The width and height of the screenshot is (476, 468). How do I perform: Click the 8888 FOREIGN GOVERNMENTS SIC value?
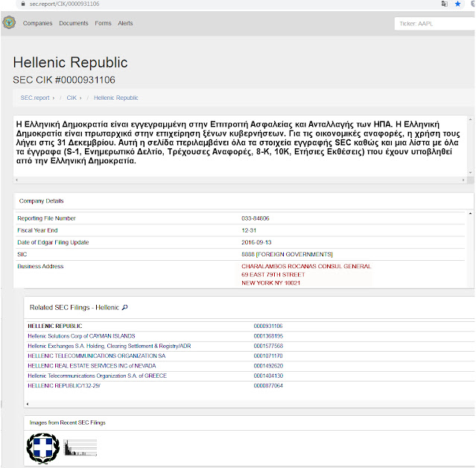287,254
